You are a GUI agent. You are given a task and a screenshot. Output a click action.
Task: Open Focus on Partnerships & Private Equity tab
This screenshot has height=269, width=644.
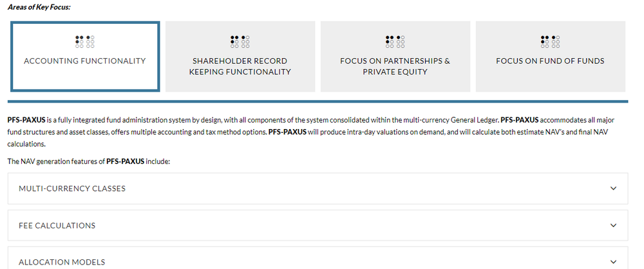point(395,56)
